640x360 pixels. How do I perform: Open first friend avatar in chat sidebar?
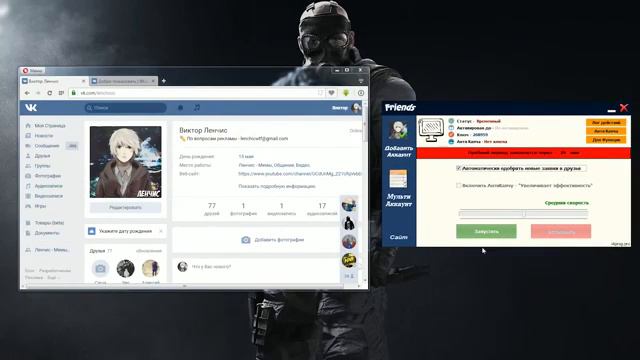pyautogui.click(x=349, y=204)
